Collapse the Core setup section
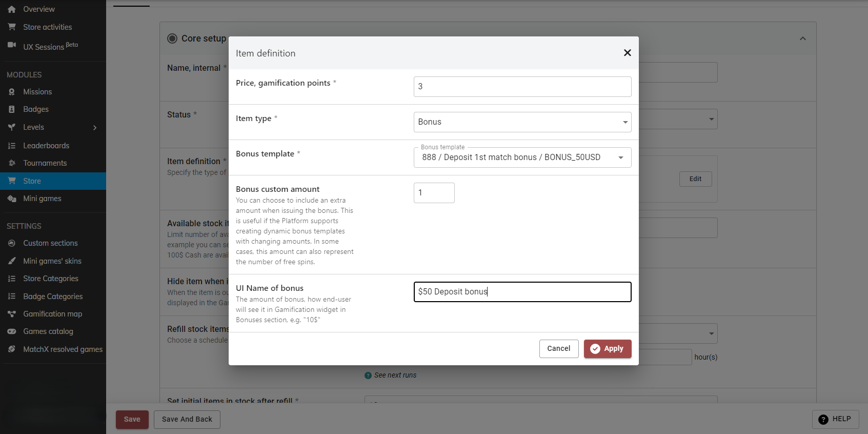 pos(802,38)
